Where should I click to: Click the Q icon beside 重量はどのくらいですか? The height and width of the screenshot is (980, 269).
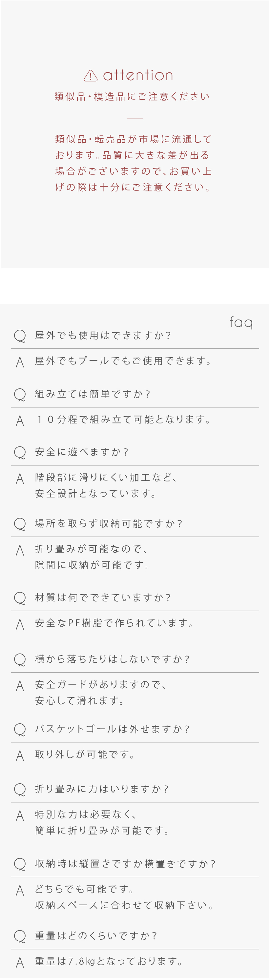20,936
